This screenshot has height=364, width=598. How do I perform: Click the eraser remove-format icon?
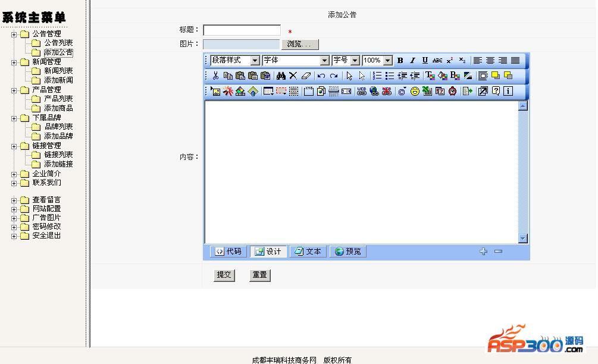coord(306,76)
